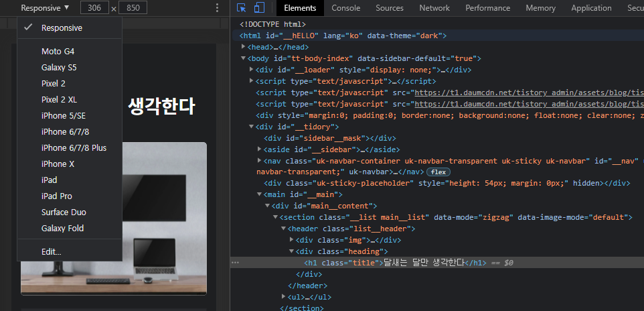This screenshot has width=644, height=311.
Task: Collapse the section main__list node
Action: pos(276,216)
